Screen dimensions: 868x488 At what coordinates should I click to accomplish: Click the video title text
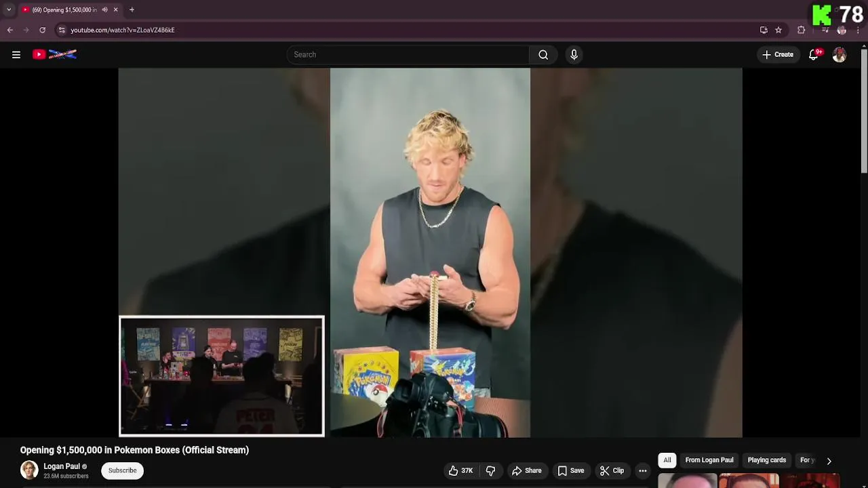click(x=134, y=450)
